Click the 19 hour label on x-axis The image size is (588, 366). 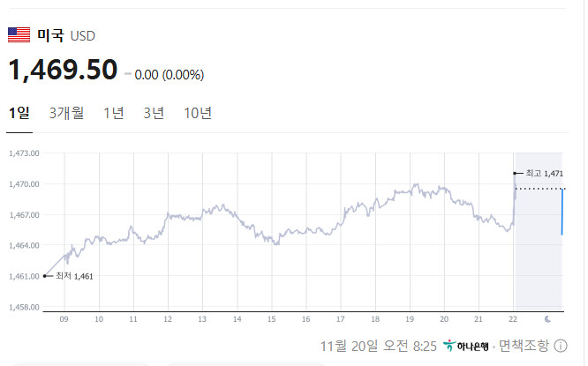pyautogui.click(x=410, y=318)
